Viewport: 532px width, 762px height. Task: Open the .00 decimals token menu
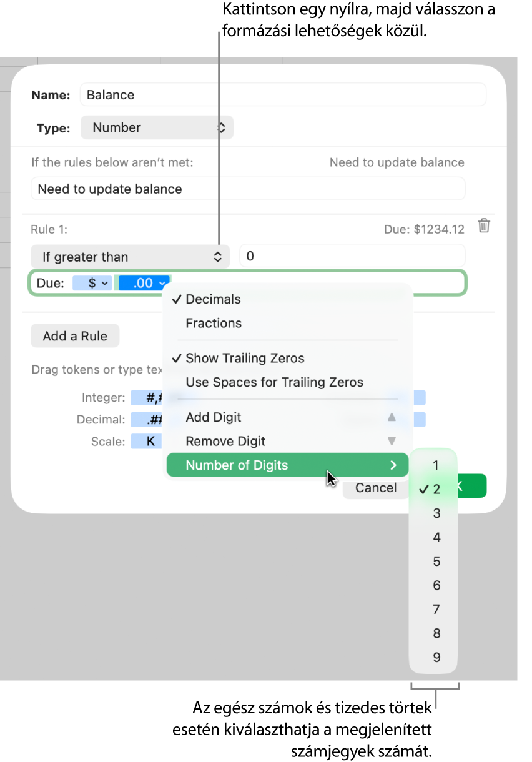pyautogui.click(x=145, y=283)
